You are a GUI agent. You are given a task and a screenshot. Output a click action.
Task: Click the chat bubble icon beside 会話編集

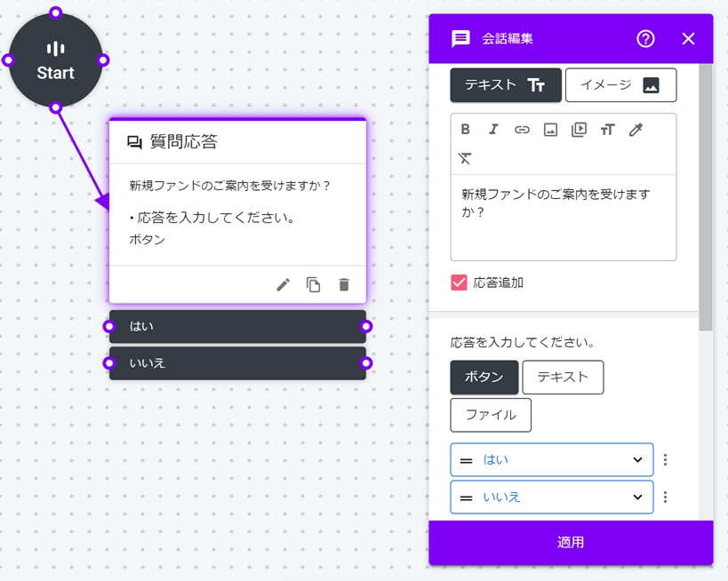(460, 39)
